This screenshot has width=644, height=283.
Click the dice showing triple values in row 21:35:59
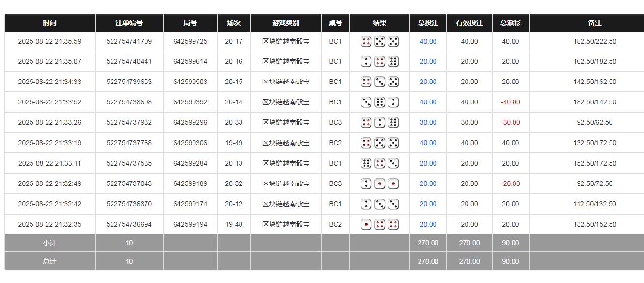379,42
